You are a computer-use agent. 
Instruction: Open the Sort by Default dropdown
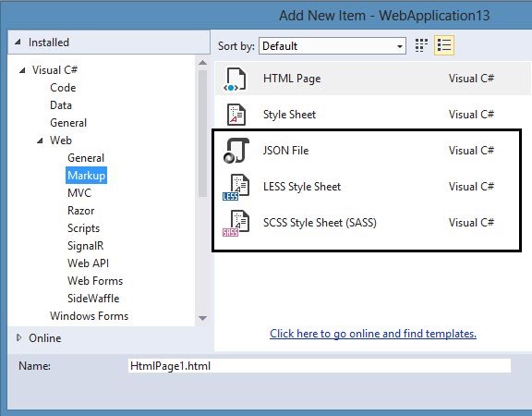click(332, 46)
